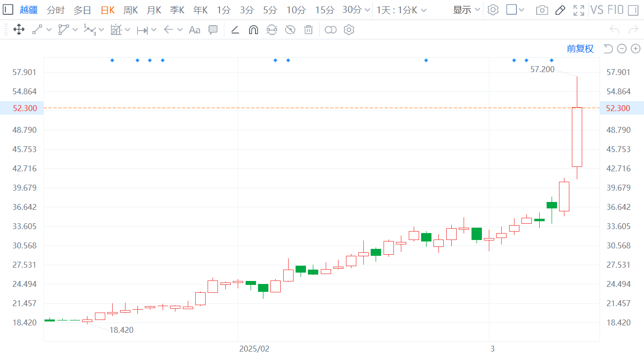Viewport: 644px width, 359px height.
Task: Hide all drawings with eye icon
Action: pyautogui.click(x=290, y=30)
